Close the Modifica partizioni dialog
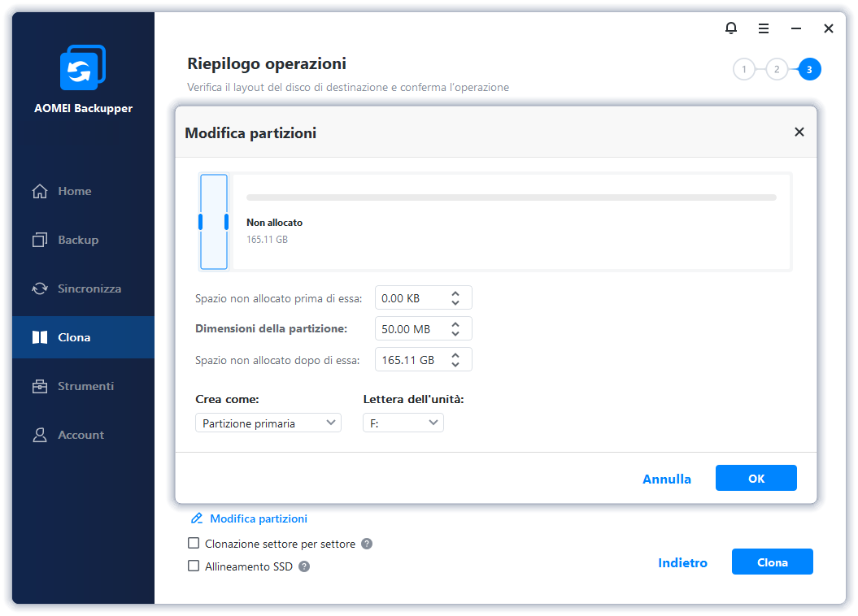The image size is (858, 616). click(x=799, y=132)
